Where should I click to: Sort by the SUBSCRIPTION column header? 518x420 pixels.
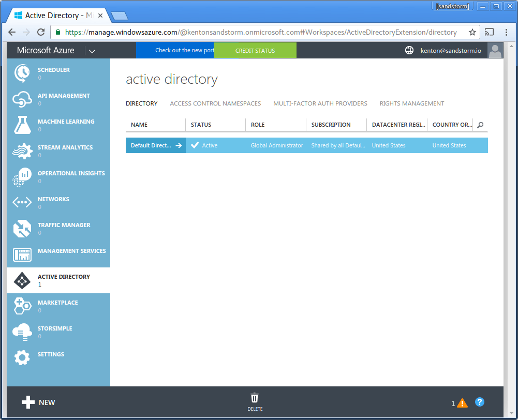(336, 125)
